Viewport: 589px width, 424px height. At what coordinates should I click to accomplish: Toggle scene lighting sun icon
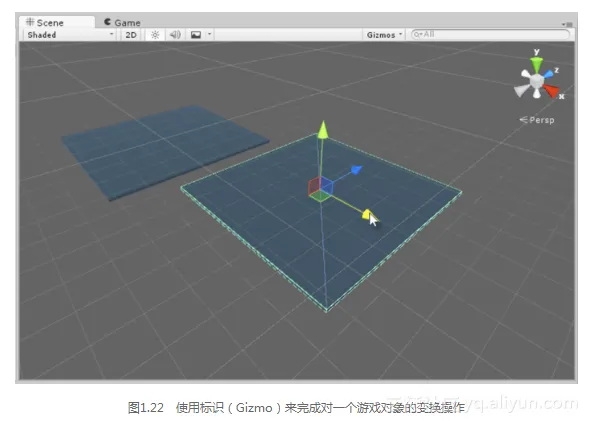click(x=155, y=35)
